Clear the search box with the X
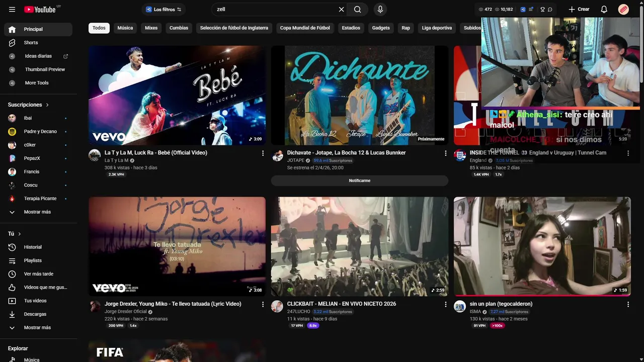Viewport: 644px width, 362px height. pos(341,10)
